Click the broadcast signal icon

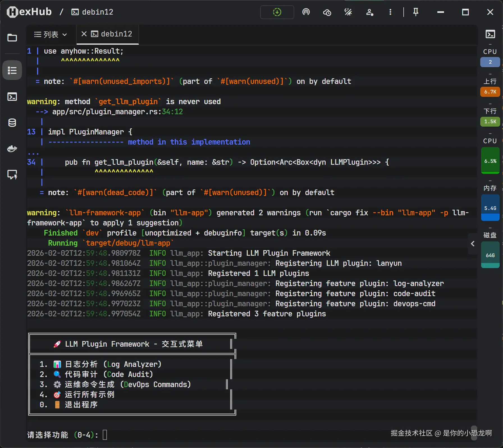(x=306, y=12)
